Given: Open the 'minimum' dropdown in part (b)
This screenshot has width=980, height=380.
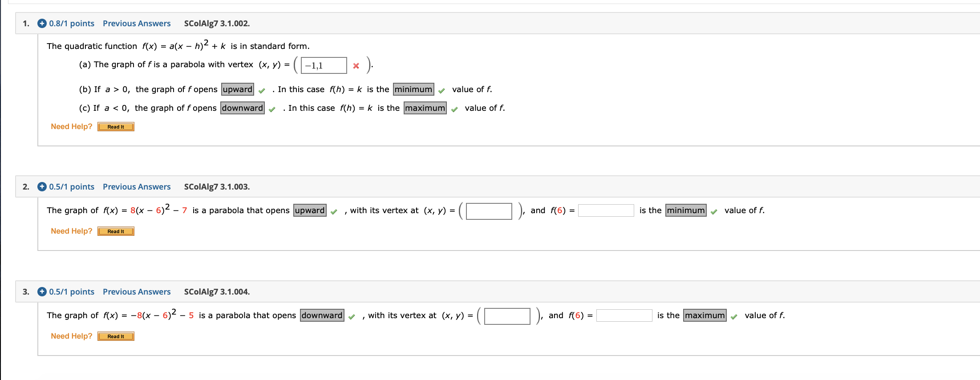Looking at the screenshot, I should click(x=413, y=89).
